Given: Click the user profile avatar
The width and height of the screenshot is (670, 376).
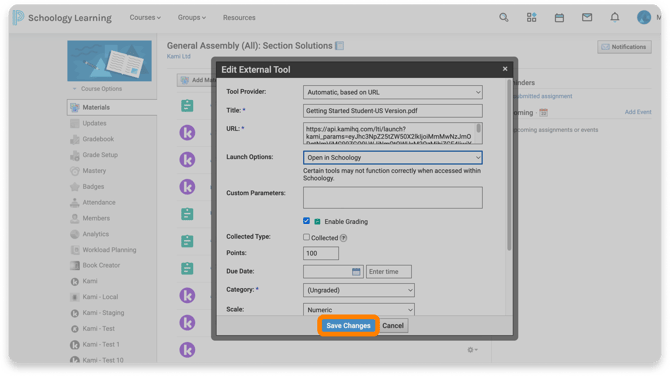Looking at the screenshot, I should click(644, 18).
